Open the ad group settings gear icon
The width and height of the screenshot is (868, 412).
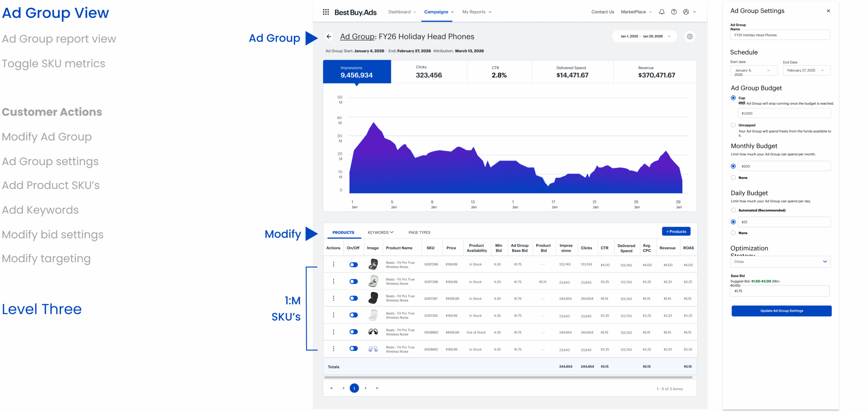click(690, 36)
